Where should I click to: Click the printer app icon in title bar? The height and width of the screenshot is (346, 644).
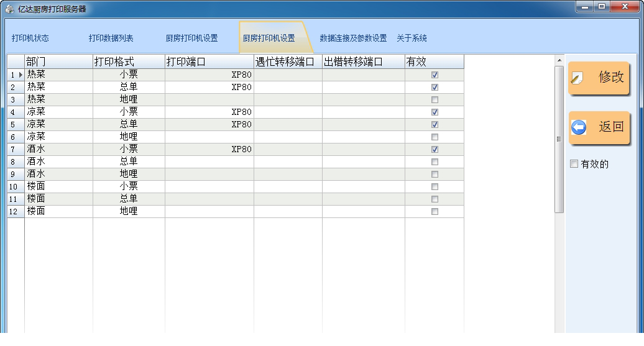click(x=9, y=9)
